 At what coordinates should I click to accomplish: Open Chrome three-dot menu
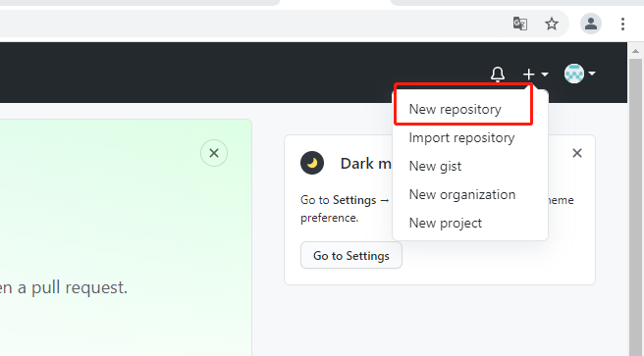coord(622,24)
